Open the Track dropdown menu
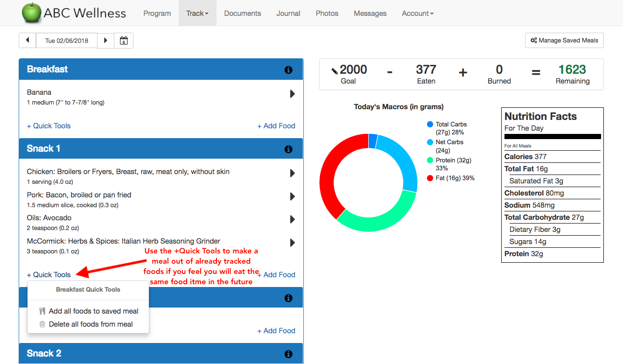This screenshot has width=623, height=364. [x=197, y=14]
